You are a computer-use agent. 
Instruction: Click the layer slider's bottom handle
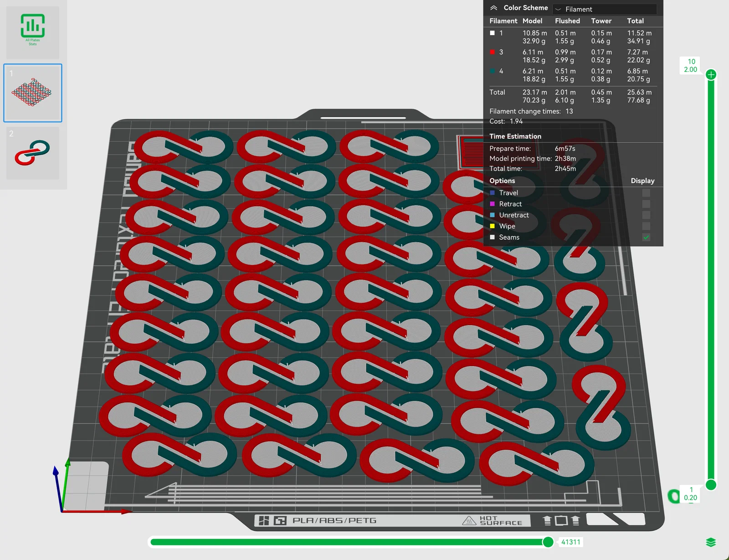(x=711, y=485)
